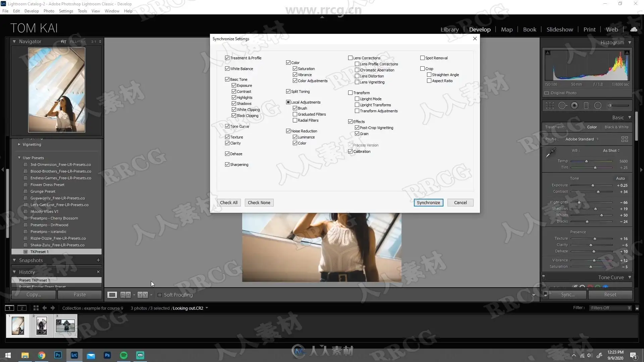Click the Check None button
The height and width of the screenshot is (362, 644).
point(259,202)
